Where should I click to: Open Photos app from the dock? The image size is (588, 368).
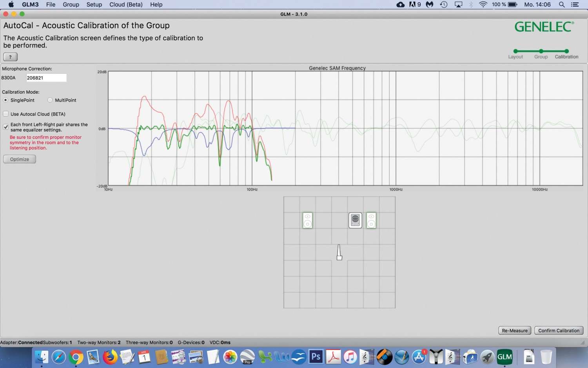pyautogui.click(x=230, y=357)
